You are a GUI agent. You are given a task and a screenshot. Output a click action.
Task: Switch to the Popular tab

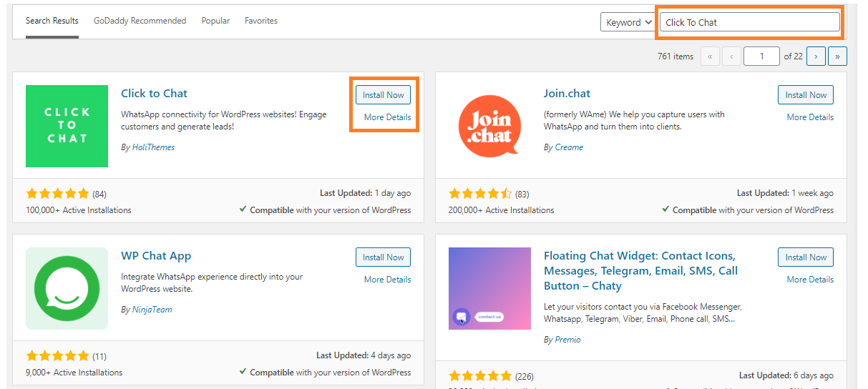215,21
